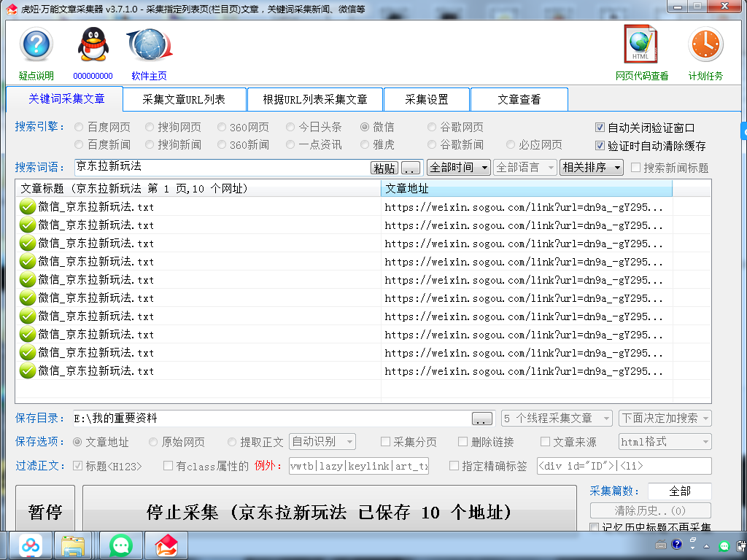Open the 根据URL列表采集文章 tab

tap(315, 99)
